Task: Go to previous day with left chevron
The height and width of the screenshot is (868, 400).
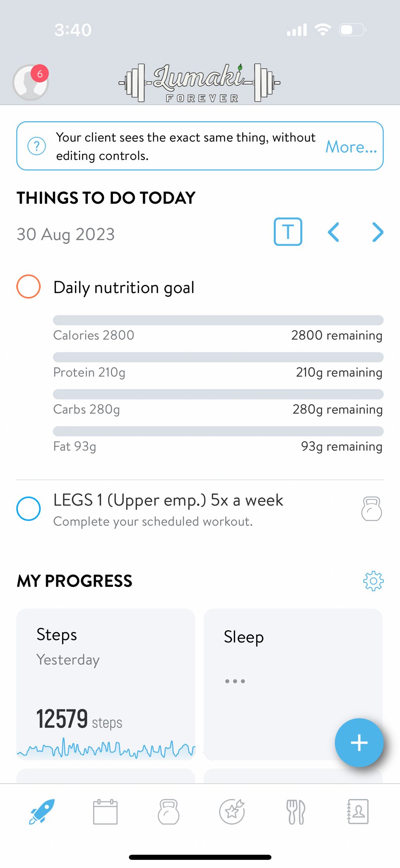Action: (x=333, y=232)
